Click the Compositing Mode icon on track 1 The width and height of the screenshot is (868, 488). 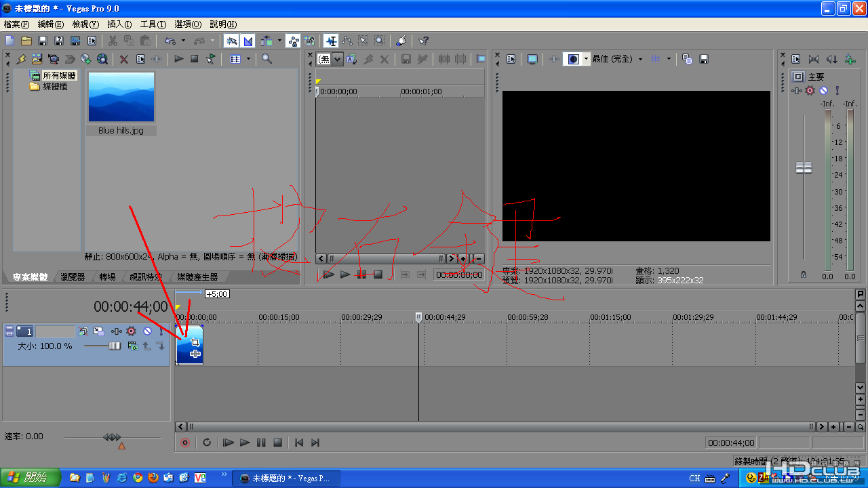[133, 346]
